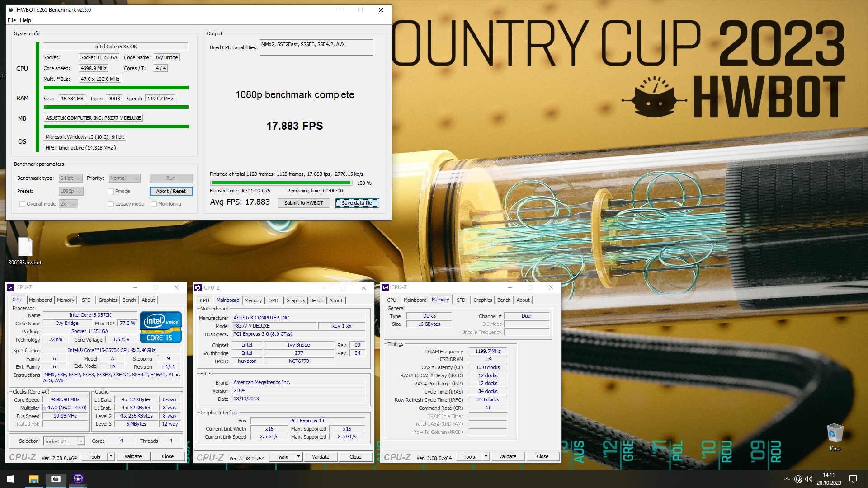The height and width of the screenshot is (488, 868).
Task: Open the Help menu in HWBOT x265
Action: [25, 20]
